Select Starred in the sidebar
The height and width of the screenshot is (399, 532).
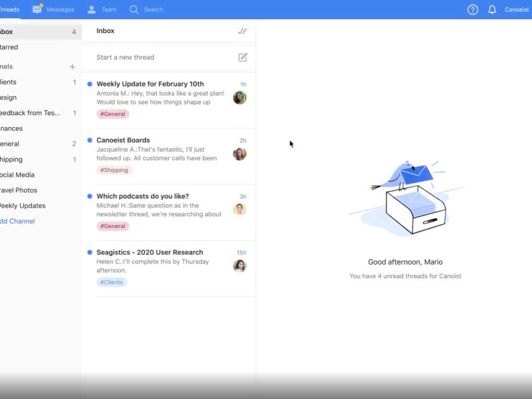pyautogui.click(x=41, y=47)
